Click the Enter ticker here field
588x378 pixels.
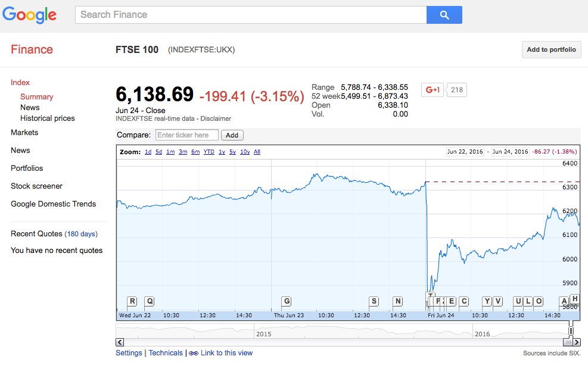[186, 135]
